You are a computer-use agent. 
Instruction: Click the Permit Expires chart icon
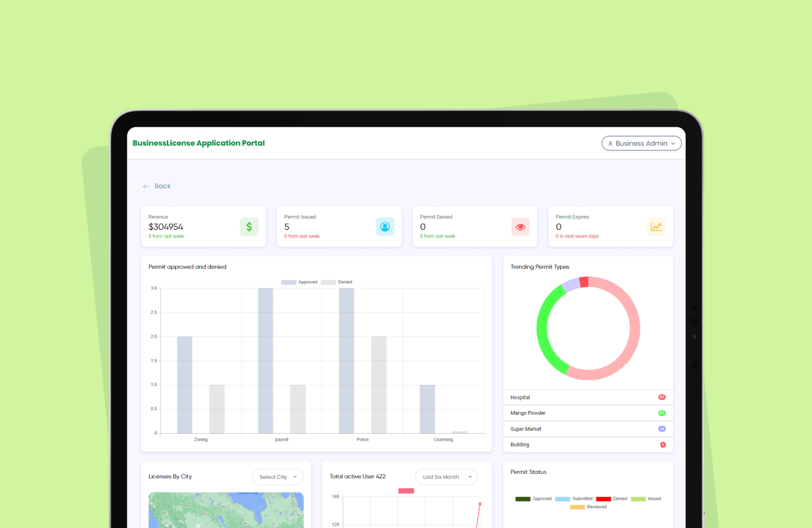(656, 227)
